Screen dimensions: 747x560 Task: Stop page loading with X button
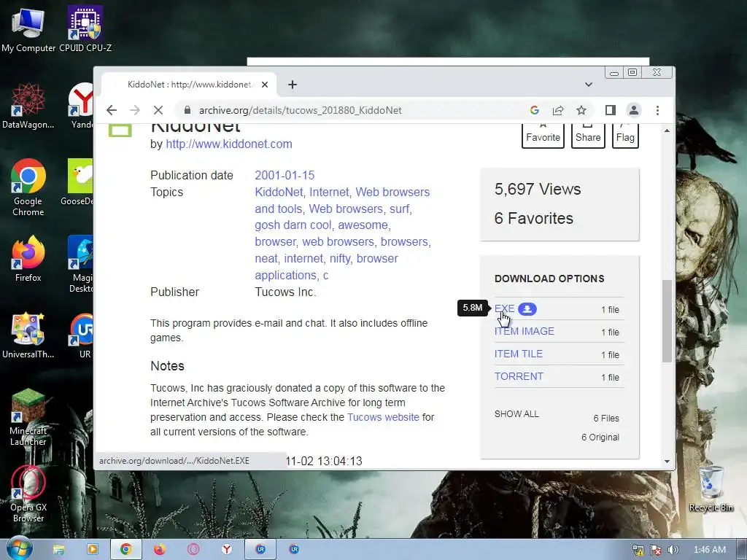click(x=158, y=111)
